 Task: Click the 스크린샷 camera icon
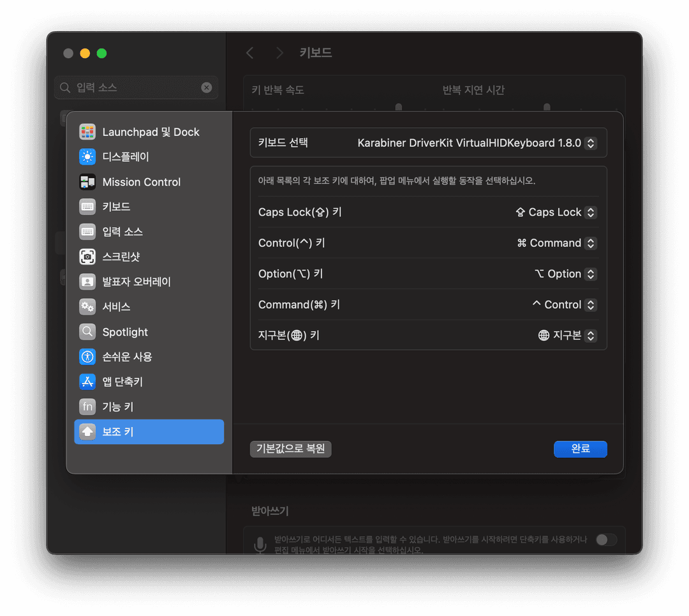click(87, 257)
